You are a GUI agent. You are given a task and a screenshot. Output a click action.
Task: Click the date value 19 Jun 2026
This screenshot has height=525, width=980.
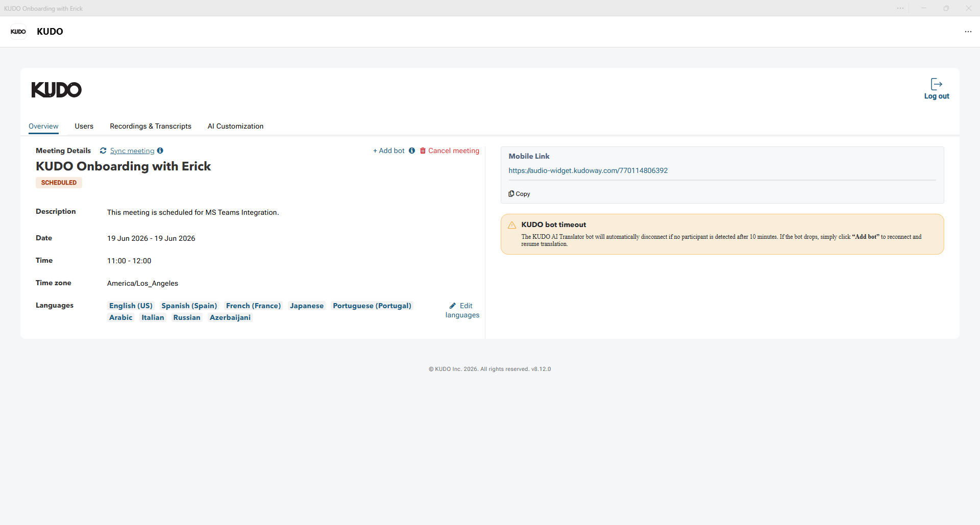point(151,238)
